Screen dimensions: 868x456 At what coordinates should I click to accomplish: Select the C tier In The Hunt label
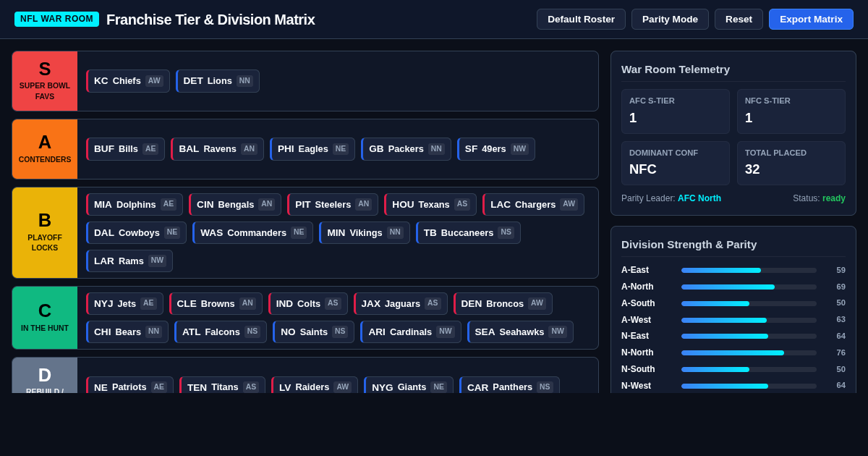tap(45, 318)
